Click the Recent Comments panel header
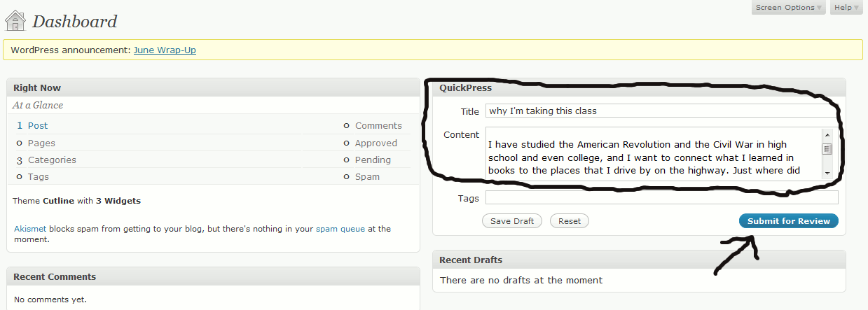Screen dimensions: 868x310 (213, 276)
